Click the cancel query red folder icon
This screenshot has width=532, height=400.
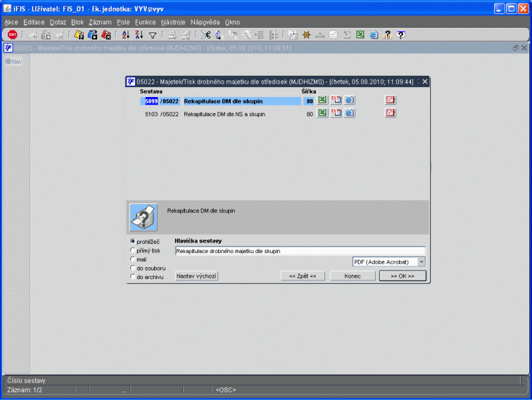coord(106,35)
